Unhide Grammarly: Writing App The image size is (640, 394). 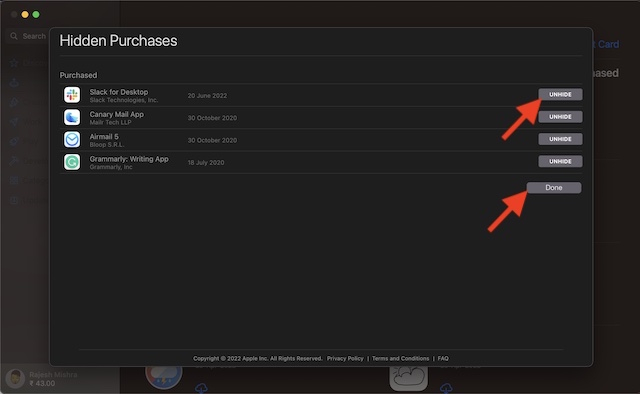[x=560, y=161]
